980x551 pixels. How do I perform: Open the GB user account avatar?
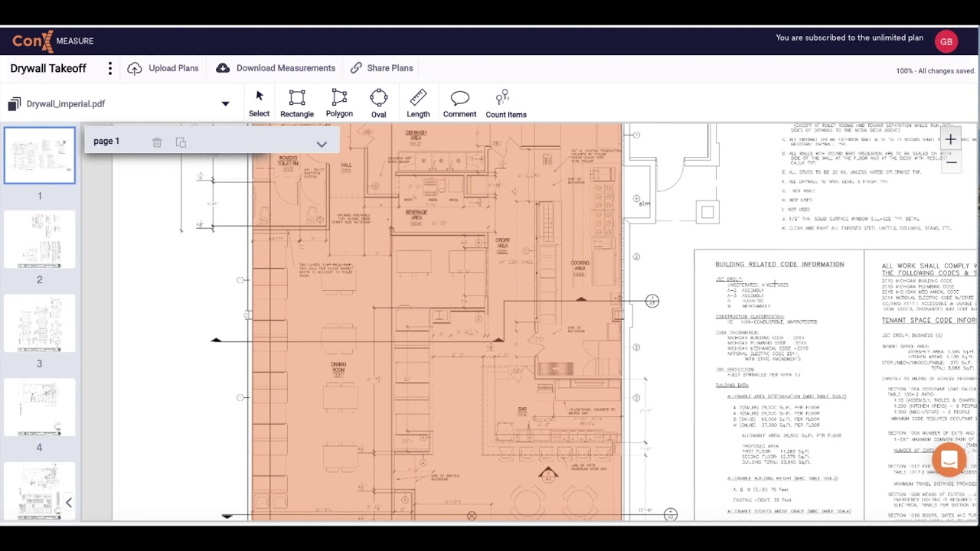(x=946, y=42)
